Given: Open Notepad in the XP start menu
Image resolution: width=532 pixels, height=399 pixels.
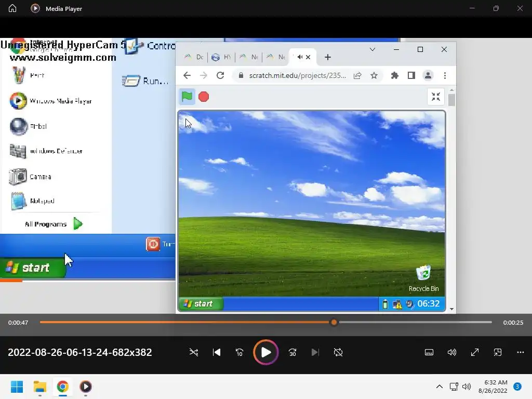Looking at the screenshot, I should 33,201.
